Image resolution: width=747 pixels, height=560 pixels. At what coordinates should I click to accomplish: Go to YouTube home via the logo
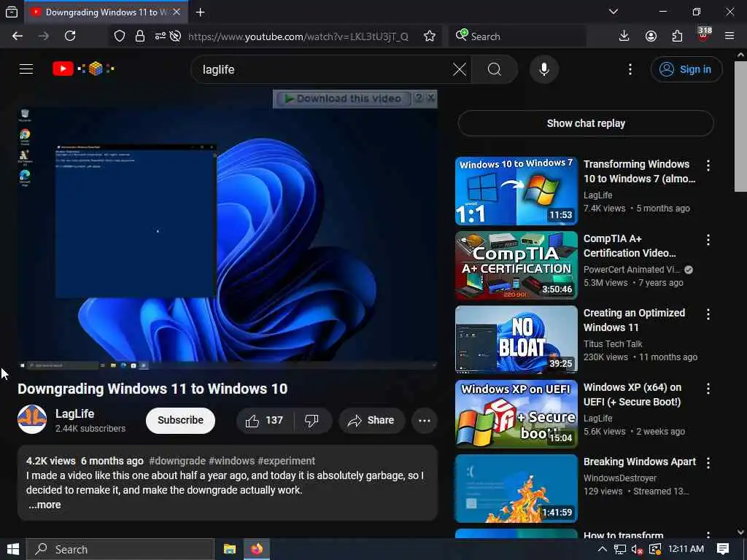83,69
